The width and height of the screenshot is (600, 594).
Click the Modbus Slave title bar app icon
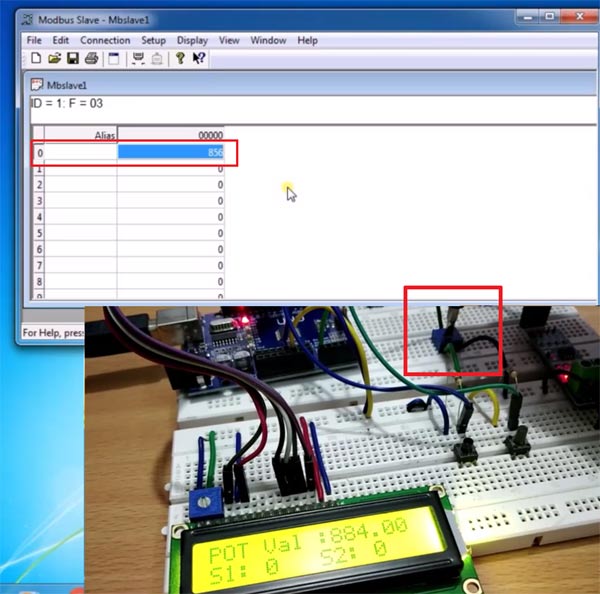tap(27, 20)
